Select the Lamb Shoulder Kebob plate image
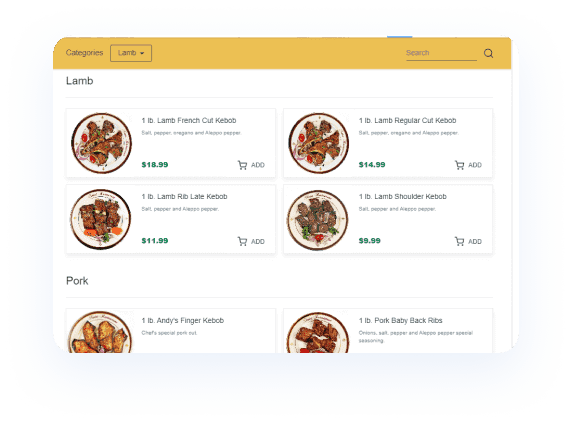 coord(317,220)
